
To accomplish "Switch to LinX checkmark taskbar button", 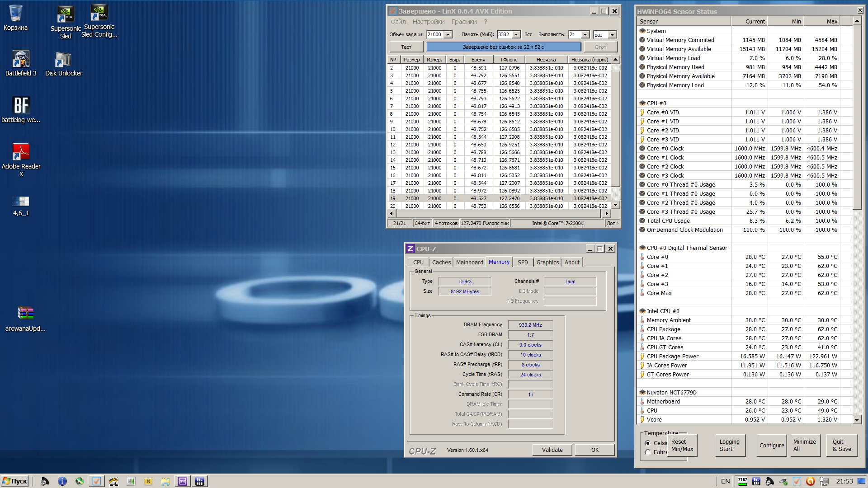I will pos(96,481).
